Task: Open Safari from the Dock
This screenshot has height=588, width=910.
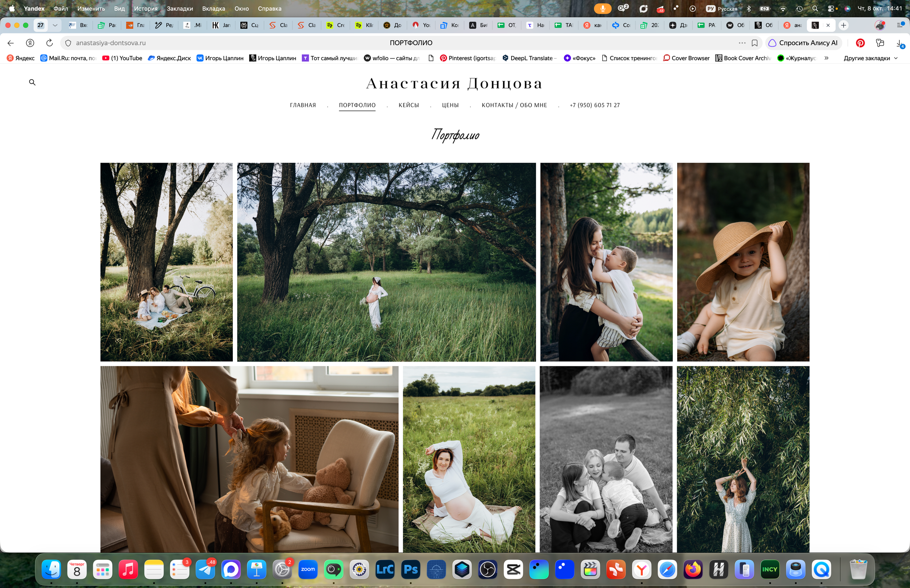Action: (x=668, y=570)
